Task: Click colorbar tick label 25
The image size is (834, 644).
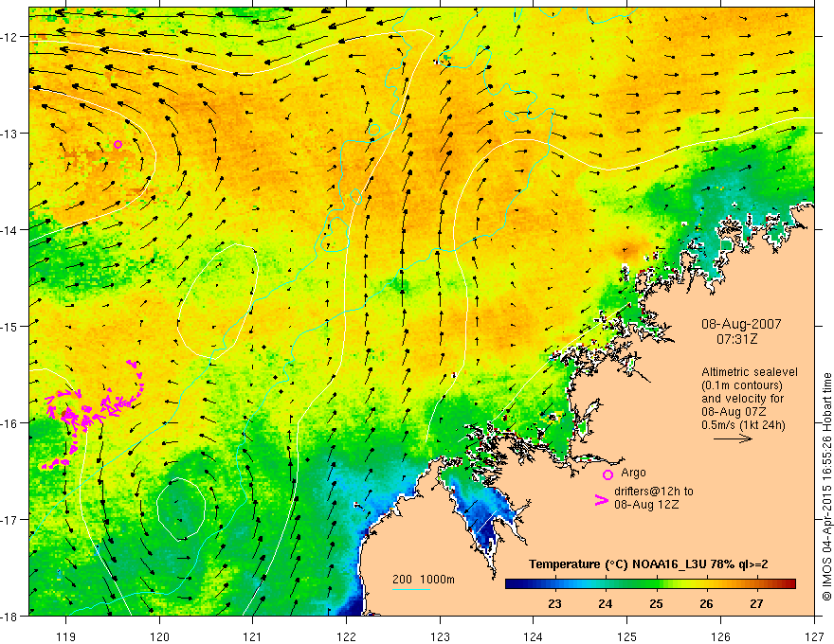Action: point(655,603)
